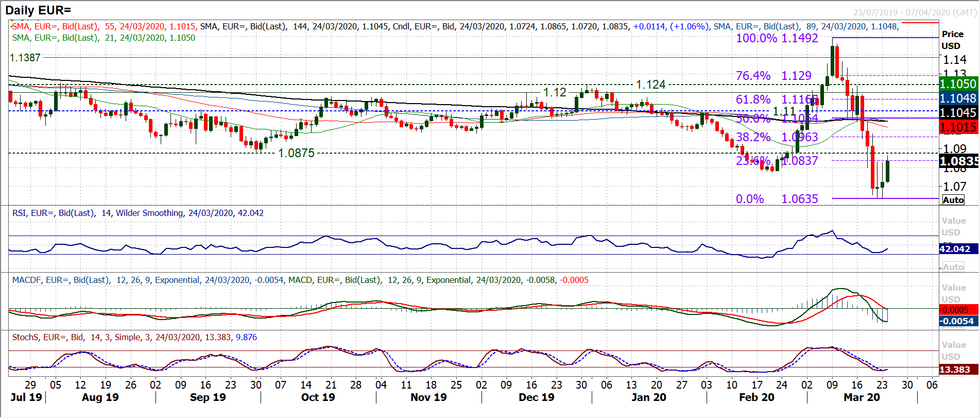Click the 1.12 level annotation
Screen dimensions: 980x418
555,92
